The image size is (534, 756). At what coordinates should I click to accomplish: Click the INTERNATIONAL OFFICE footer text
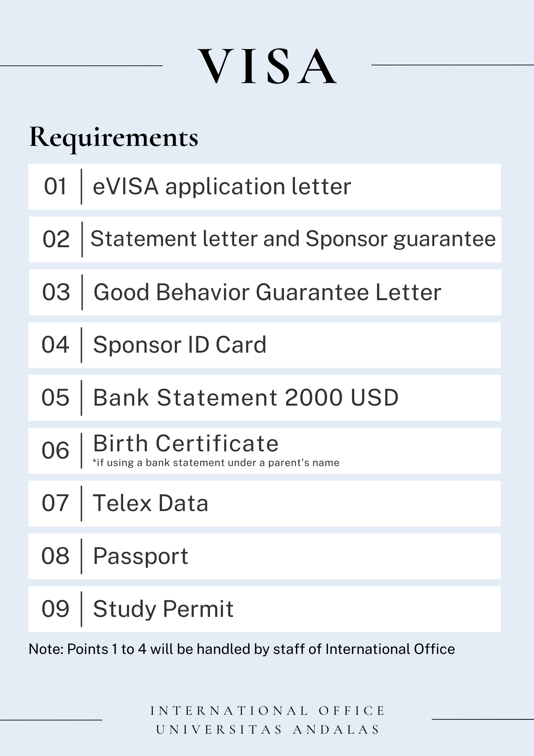tap(267, 711)
